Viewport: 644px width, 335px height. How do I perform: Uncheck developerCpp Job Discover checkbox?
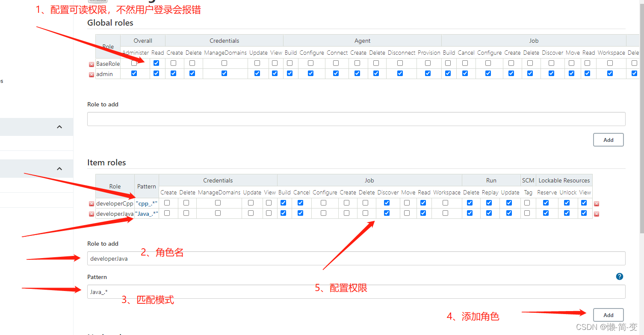(x=387, y=203)
